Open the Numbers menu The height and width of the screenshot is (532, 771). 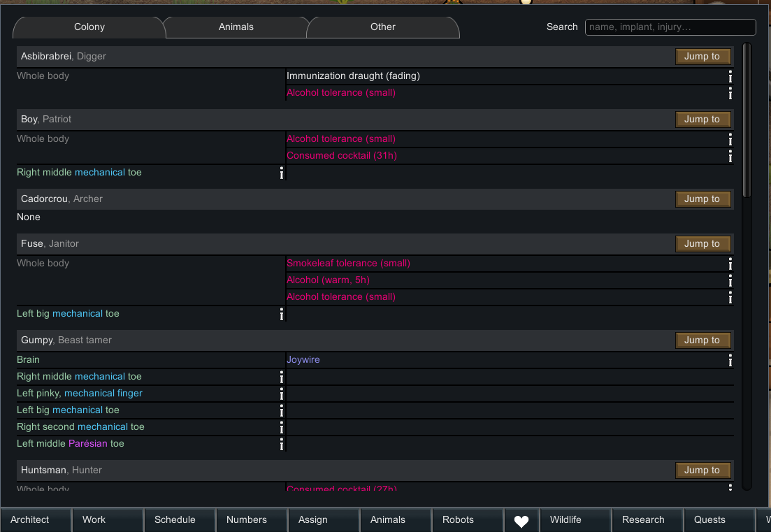pyautogui.click(x=252, y=520)
